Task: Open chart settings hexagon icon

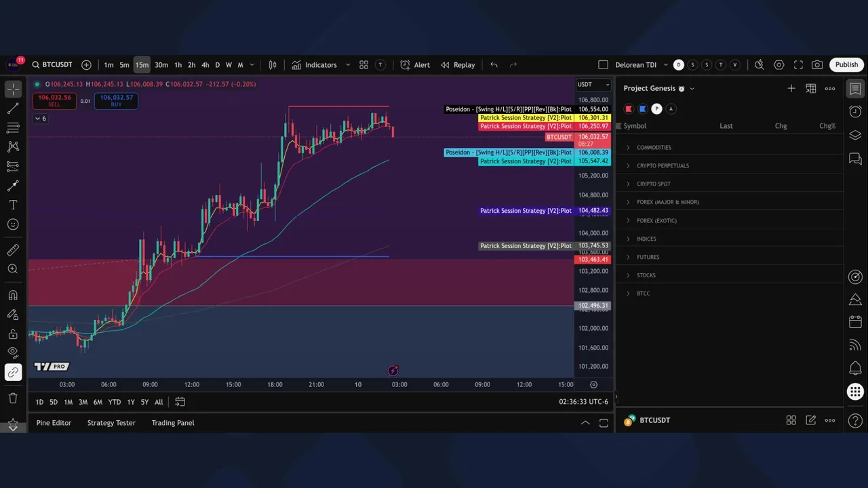Action: click(x=779, y=65)
